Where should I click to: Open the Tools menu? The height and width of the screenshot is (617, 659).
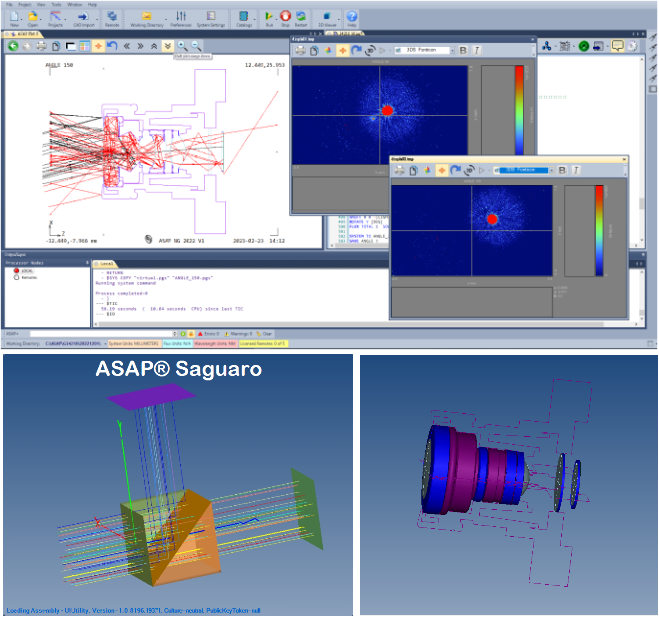click(x=56, y=5)
